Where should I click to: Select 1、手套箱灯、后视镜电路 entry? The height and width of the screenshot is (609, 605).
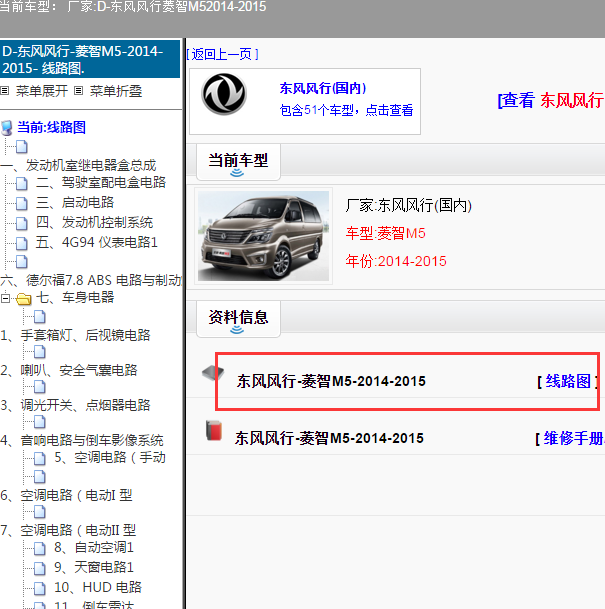pyautogui.click(x=75, y=335)
